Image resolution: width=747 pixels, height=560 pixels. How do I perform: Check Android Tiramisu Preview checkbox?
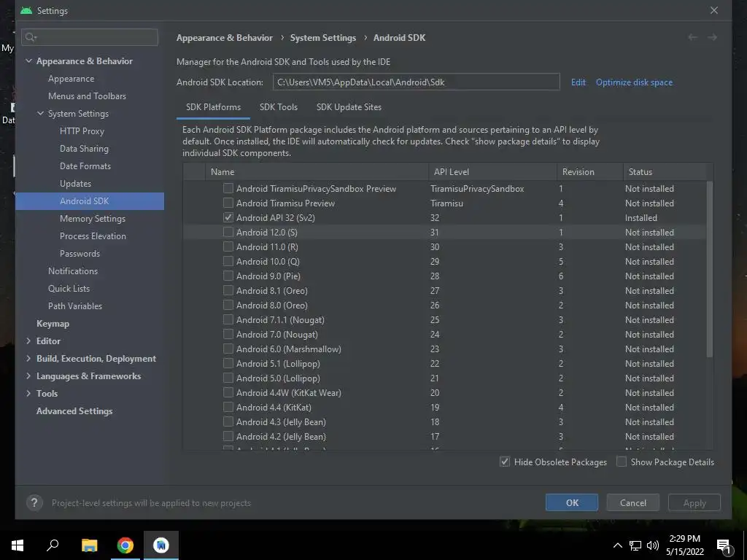(228, 203)
